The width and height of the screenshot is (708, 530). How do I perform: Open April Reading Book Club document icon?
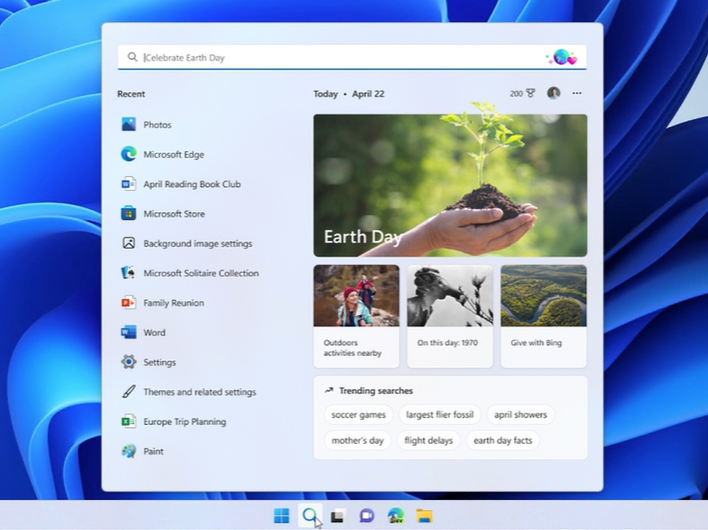(129, 184)
